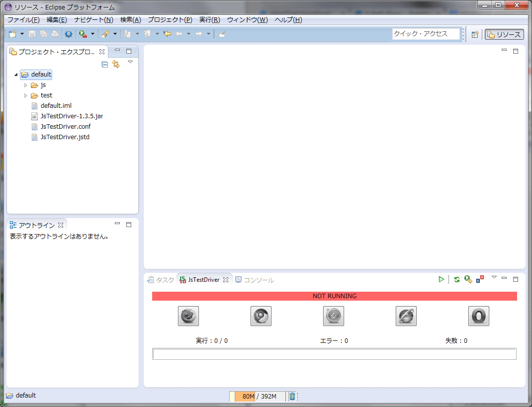The height and width of the screenshot is (407, 532).
Task: Maximize the Project Explorer view
Action: point(129,51)
